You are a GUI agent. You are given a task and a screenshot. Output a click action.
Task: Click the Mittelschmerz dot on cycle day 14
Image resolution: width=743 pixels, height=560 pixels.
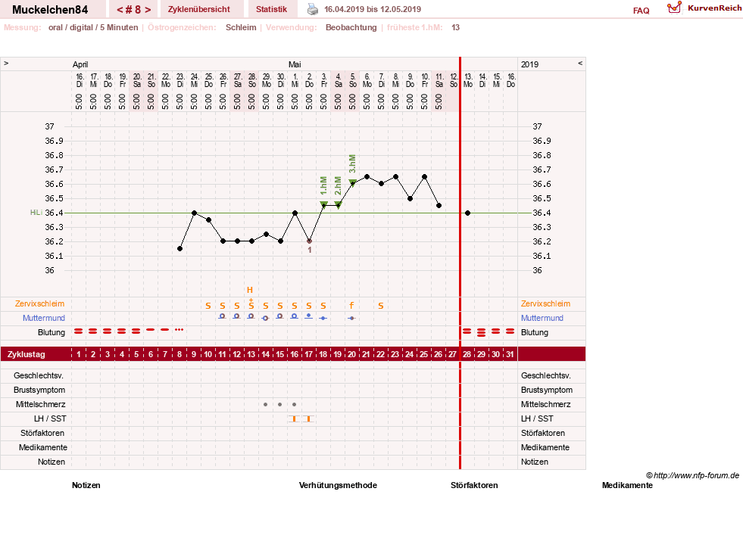[x=265, y=405]
